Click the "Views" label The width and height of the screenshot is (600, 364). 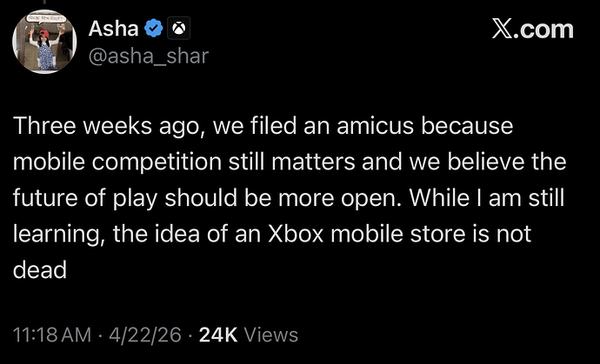270,334
